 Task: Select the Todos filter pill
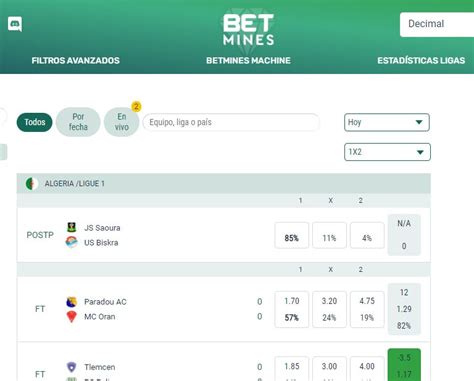(35, 122)
